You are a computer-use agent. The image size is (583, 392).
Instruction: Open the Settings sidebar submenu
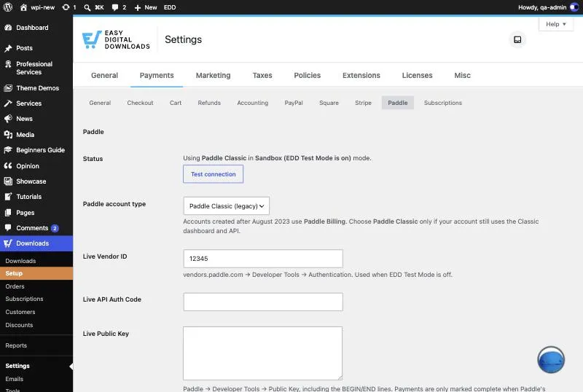click(17, 366)
